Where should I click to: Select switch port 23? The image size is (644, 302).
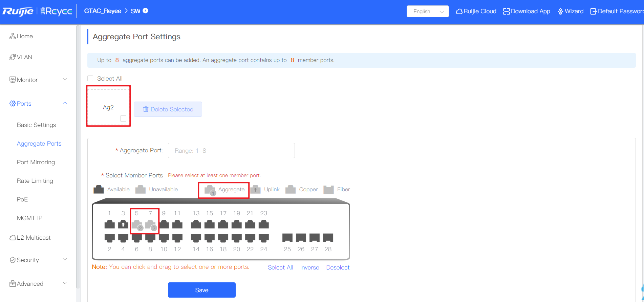coord(264,224)
